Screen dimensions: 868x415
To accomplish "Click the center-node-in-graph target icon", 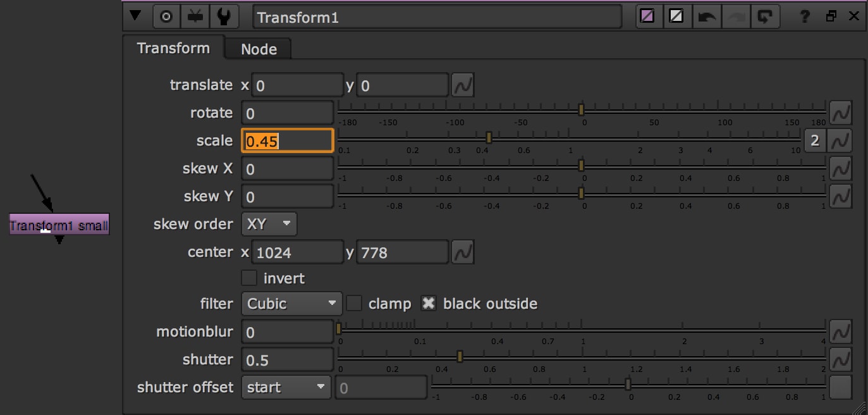I will click(x=167, y=17).
